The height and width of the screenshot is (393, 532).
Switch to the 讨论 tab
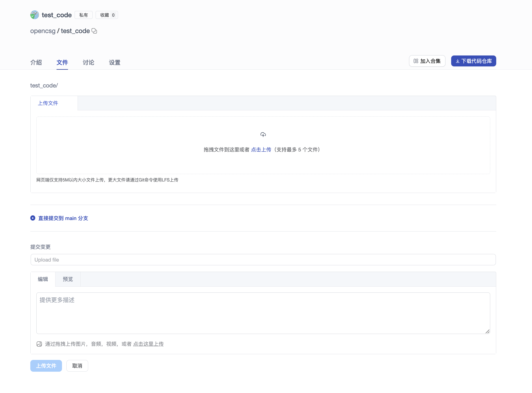[88, 62]
